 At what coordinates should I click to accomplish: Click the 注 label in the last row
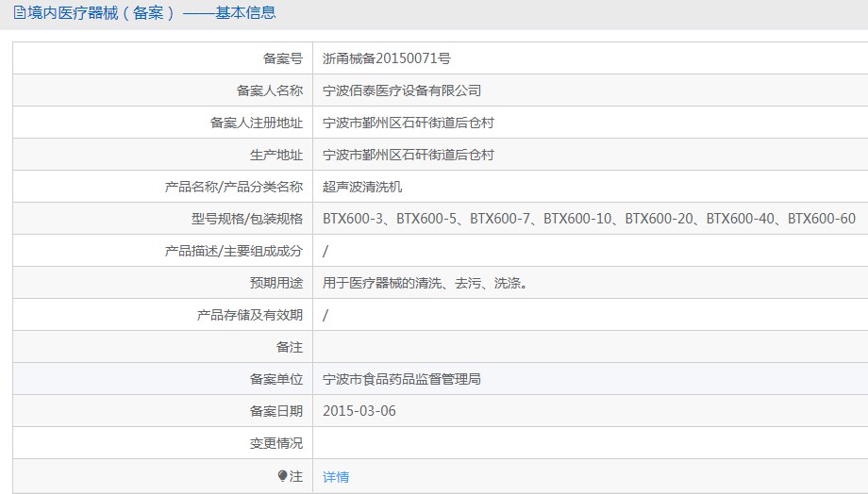296,476
